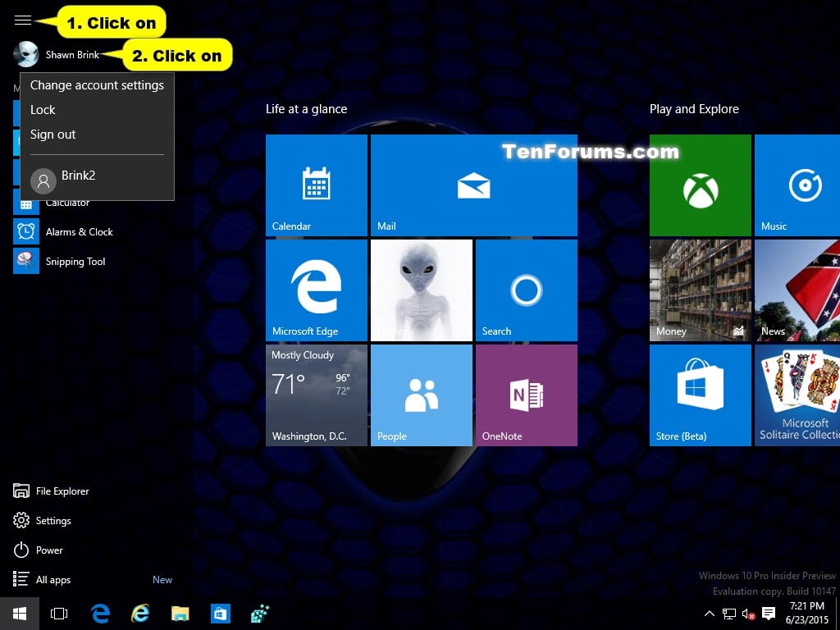Viewport: 840px width, 630px height.
Task: Select Change account settings
Action: tap(97, 85)
